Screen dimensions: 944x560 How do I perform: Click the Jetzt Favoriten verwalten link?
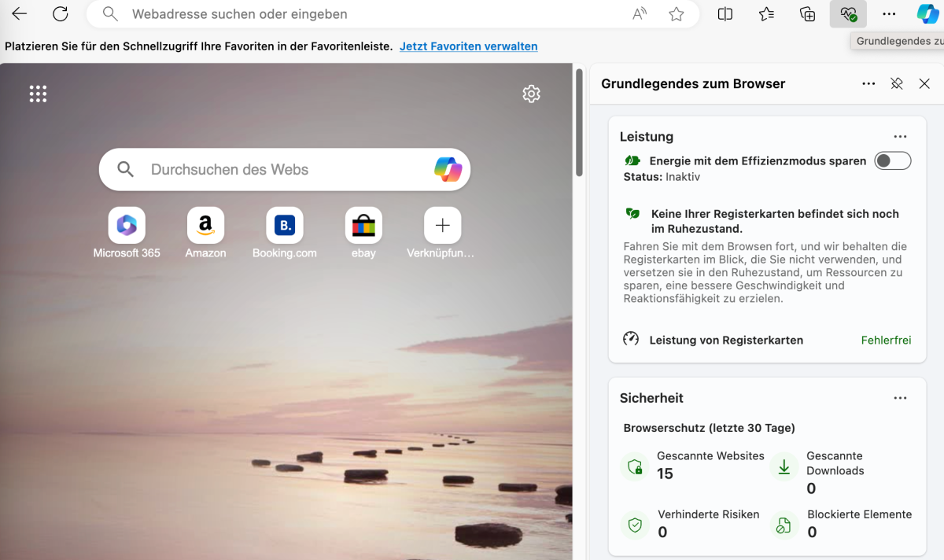pyautogui.click(x=469, y=46)
